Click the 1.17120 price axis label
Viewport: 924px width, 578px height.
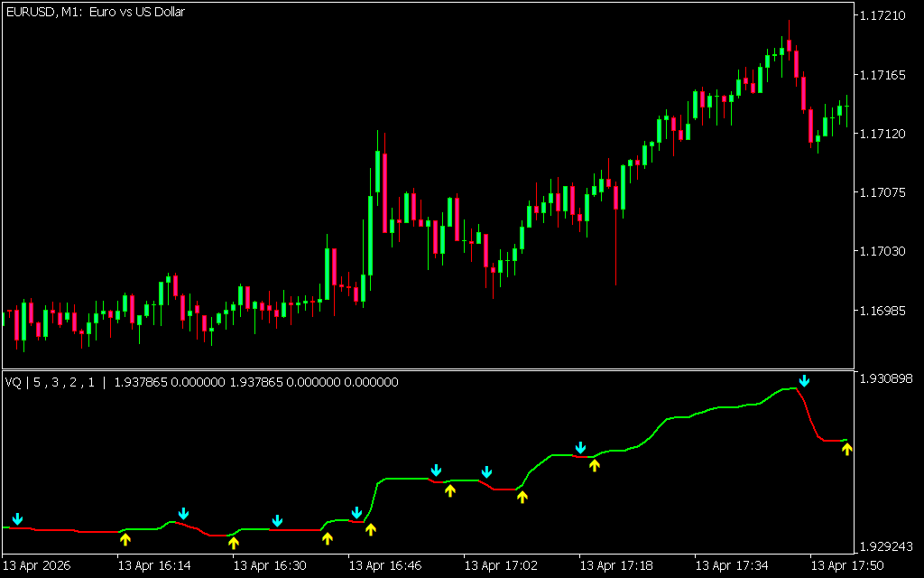pyautogui.click(x=887, y=134)
